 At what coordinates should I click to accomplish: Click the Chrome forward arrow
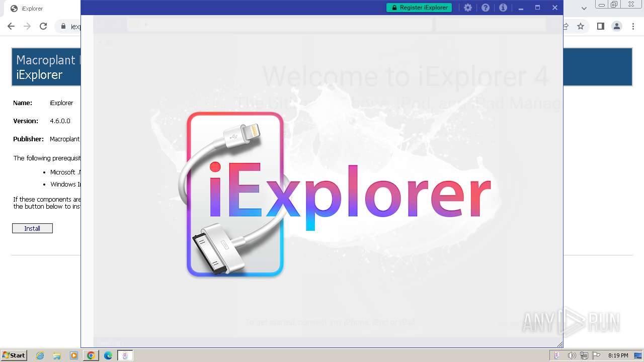27,26
